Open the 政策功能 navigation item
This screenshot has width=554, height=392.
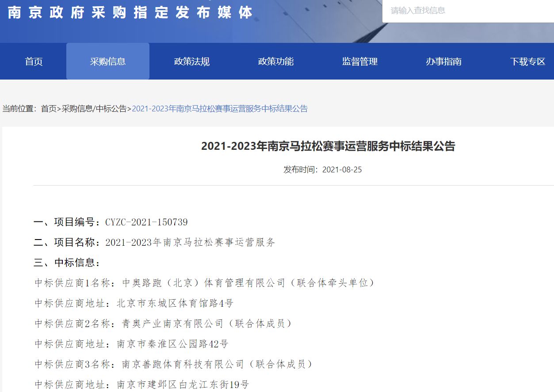pyautogui.click(x=276, y=61)
